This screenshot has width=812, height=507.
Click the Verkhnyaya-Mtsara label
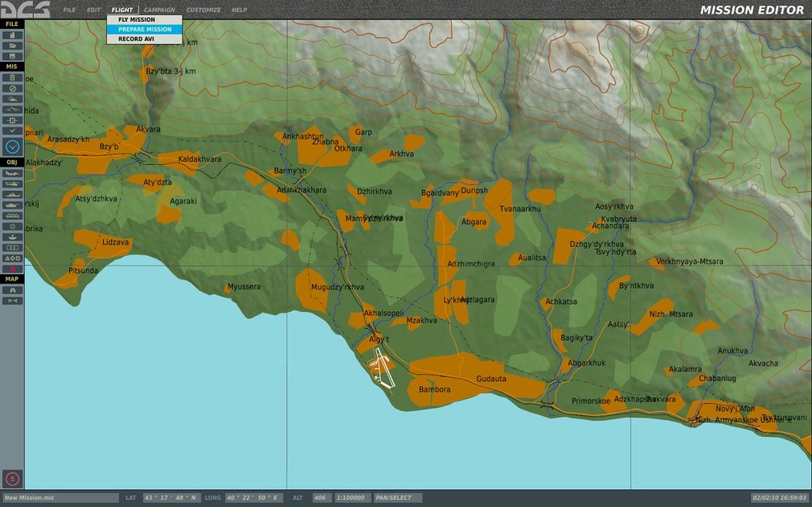[689, 262]
